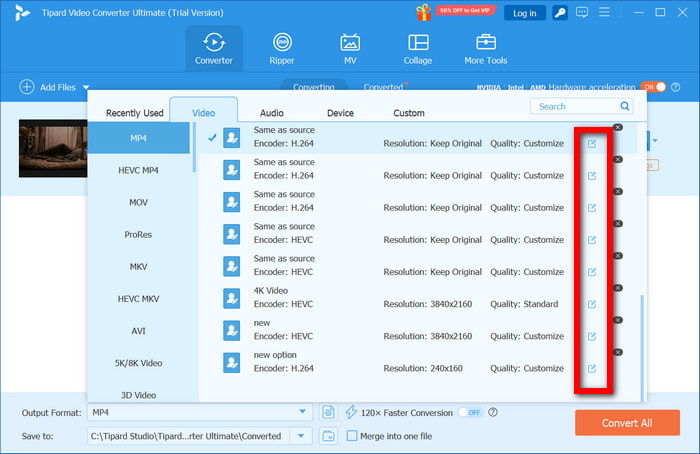Switch to the Audio tab

271,113
